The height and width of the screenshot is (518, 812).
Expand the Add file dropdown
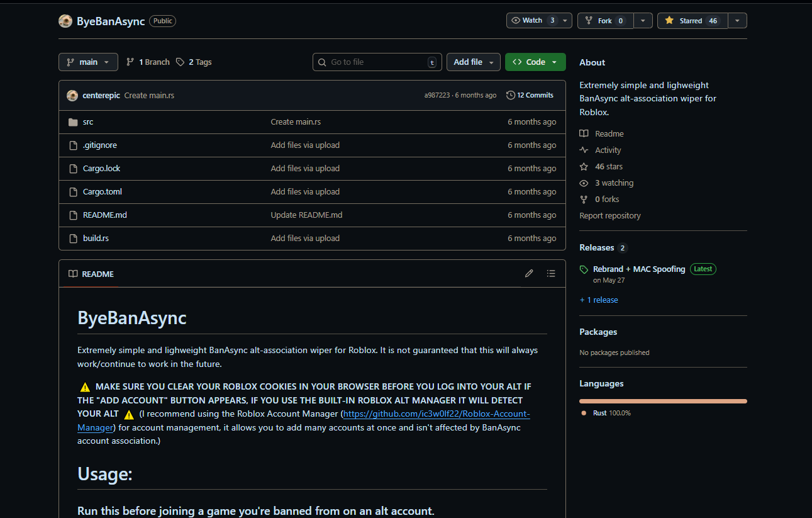click(474, 62)
